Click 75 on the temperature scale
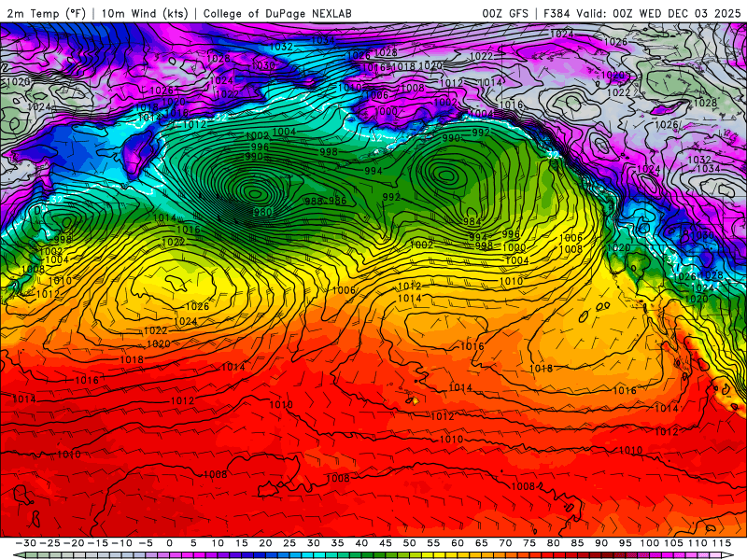Image resolution: width=747 pixels, height=560 pixels. pyautogui.click(x=529, y=543)
